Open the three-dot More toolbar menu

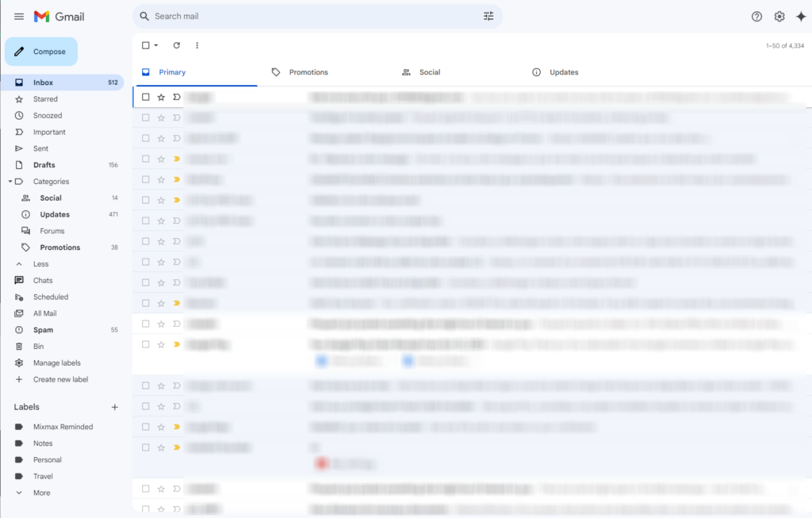click(197, 45)
